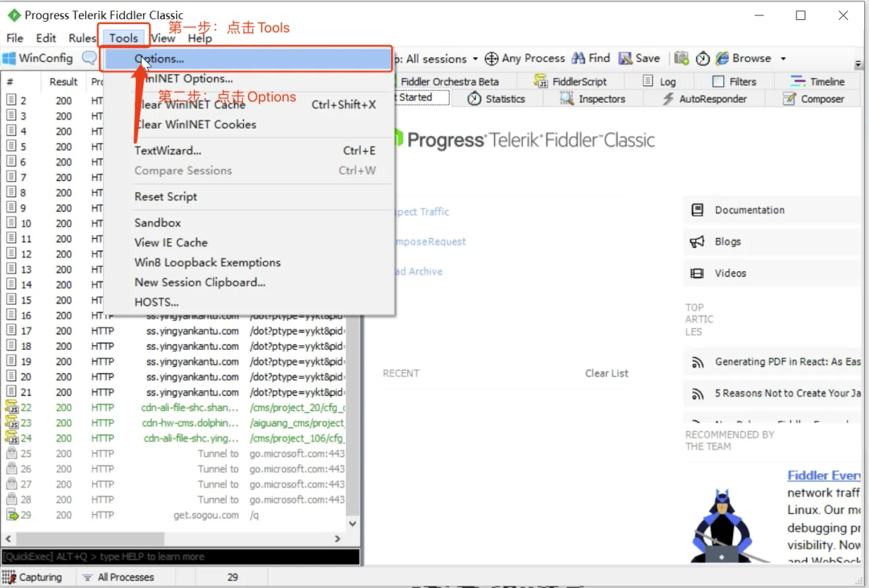Click the All Processes filter icon

pos(87,577)
